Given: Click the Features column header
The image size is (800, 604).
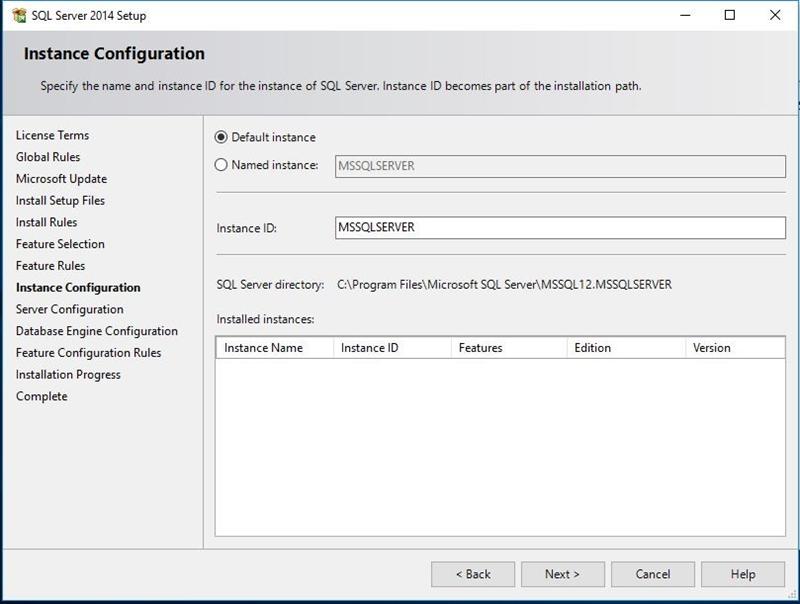Looking at the screenshot, I should 508,348.
